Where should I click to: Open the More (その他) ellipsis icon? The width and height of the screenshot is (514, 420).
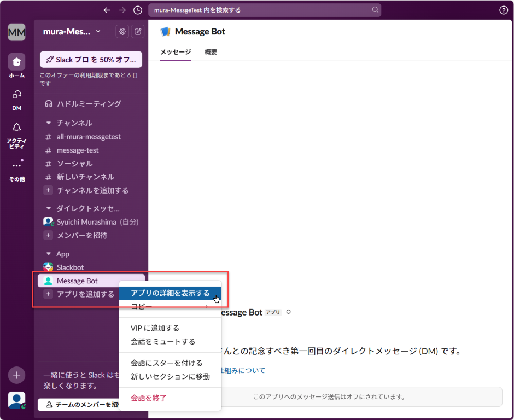click(x=17, y=165)
